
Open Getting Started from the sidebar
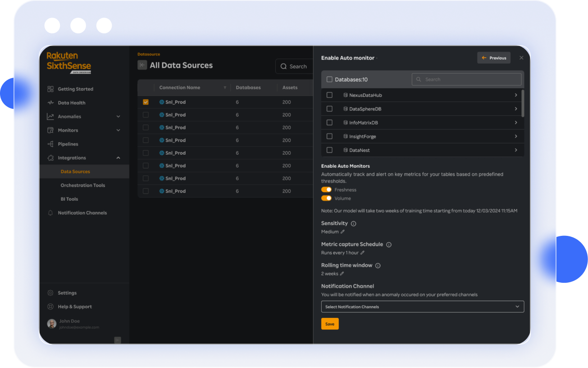(x=75, y=89)
